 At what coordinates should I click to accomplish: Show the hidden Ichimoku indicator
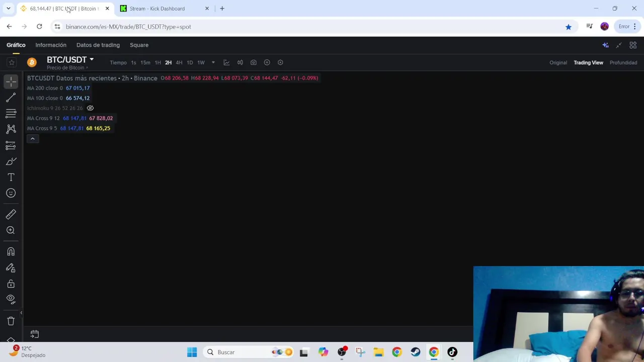click(90, 108)
